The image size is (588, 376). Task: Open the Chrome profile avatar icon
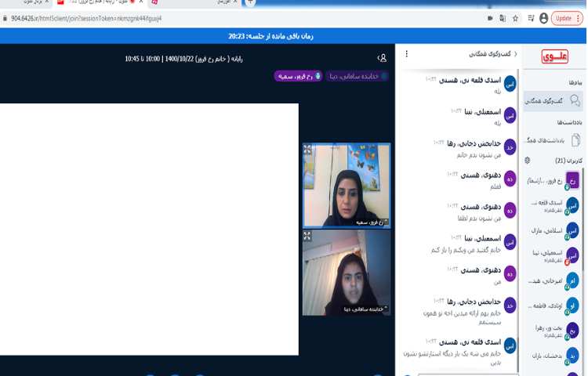(543, 18)
